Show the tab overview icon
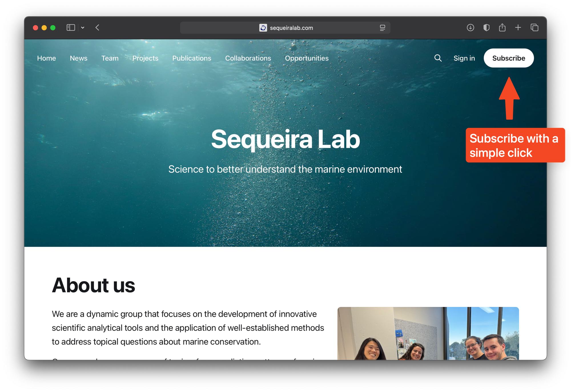Viewport: 571px width, 392px height. click(x=534, y=28)
